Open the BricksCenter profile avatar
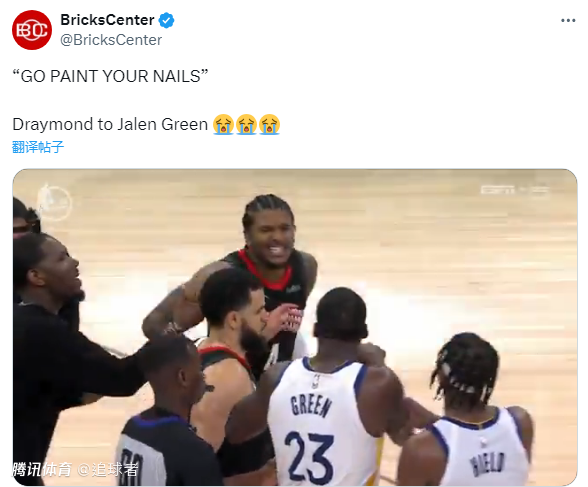Image resolution: width=588 pixels, height=487 pixels. click(32, 30)
